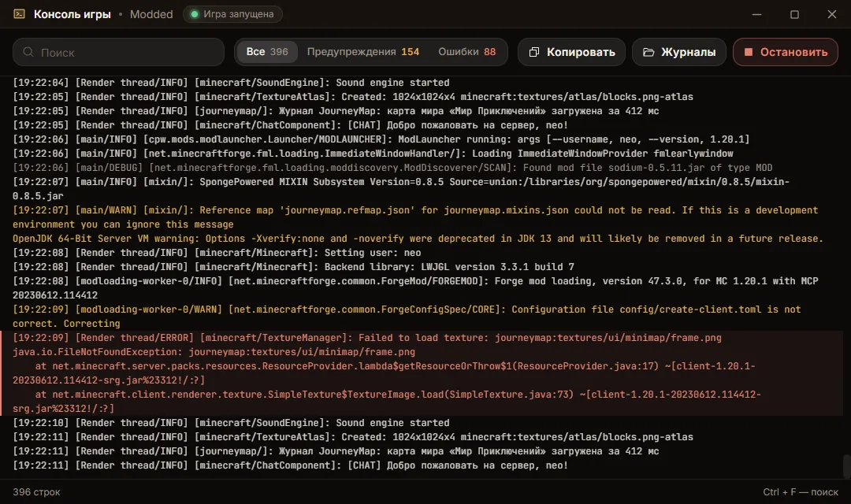Copy console output with Копировать button
This screenshot has height=504, width=851.
[x=571, y=52]
